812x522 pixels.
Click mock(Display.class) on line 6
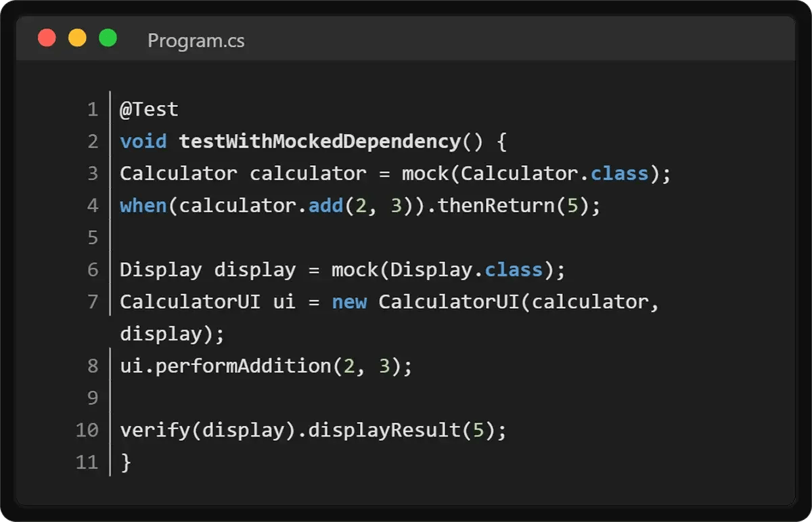[443, 270]
